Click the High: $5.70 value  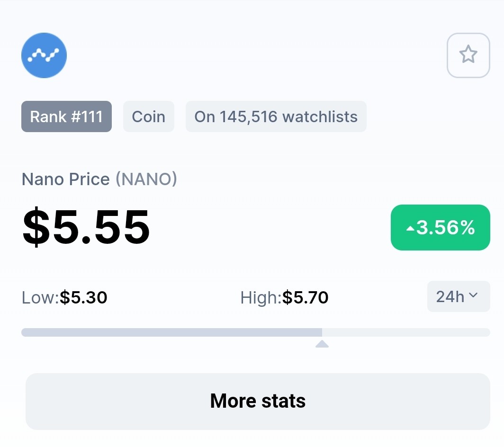(306, 297)
